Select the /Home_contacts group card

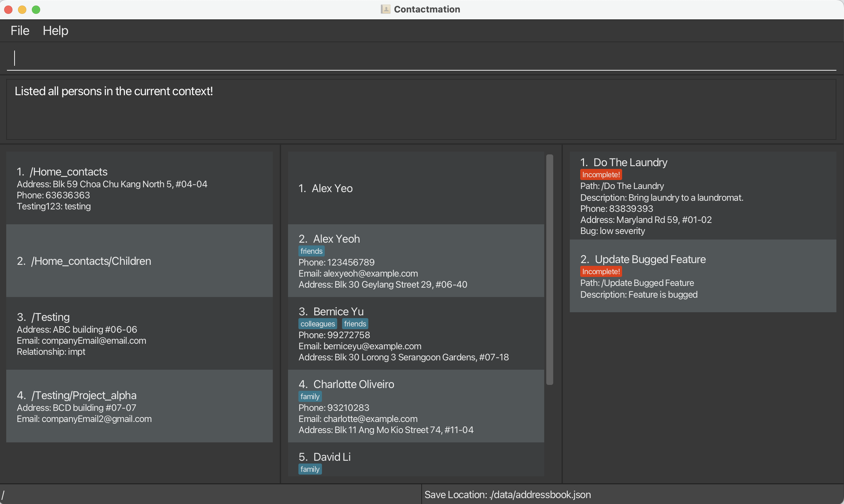139,188
